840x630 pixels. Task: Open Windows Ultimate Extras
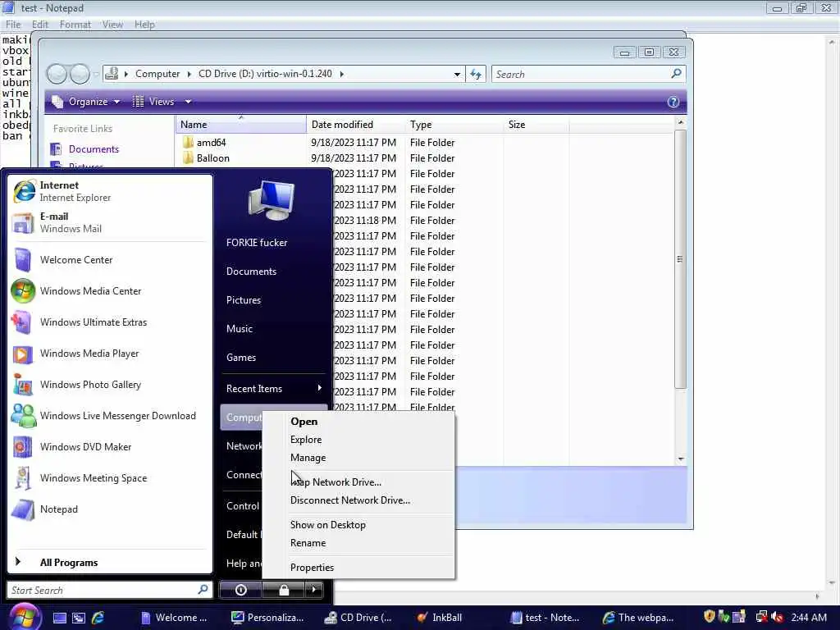click(109, 322)
